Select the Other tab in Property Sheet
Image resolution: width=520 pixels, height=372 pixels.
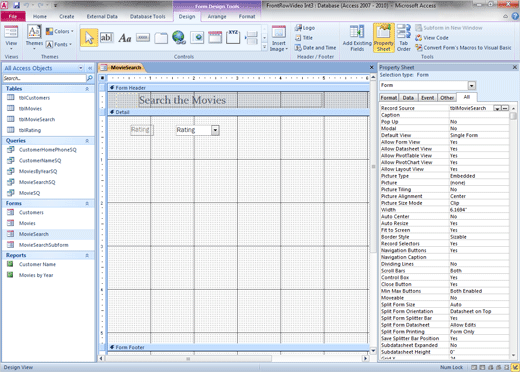447,98
